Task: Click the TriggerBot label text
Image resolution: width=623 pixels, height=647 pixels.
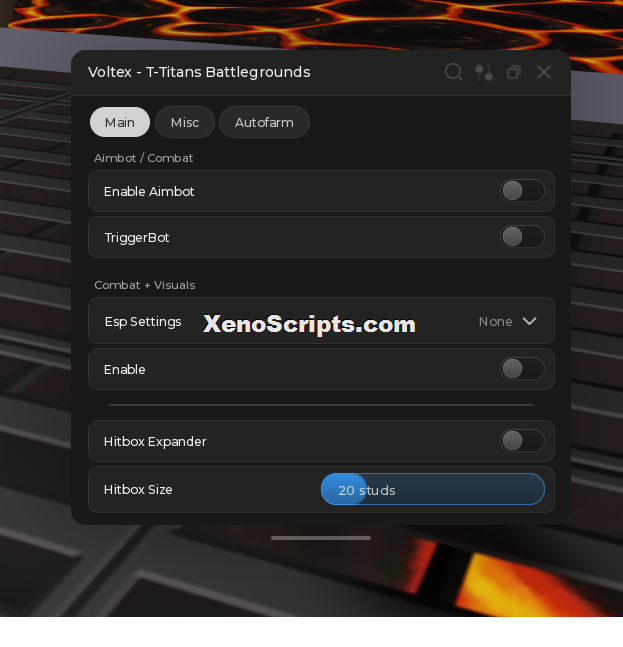Action: tap(137, 238)
